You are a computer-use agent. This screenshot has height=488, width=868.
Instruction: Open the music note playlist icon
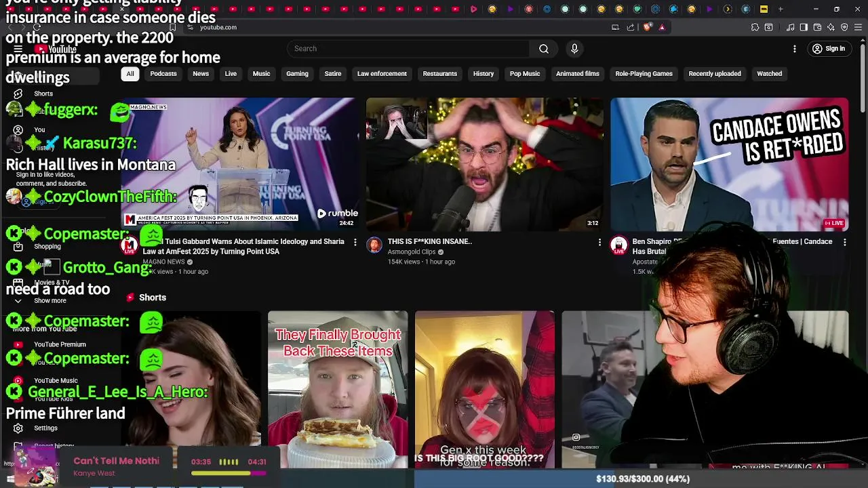tap(791, 27)
